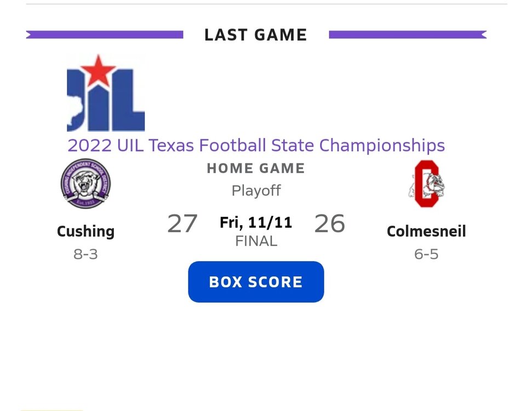Screen dimensions: 532x411
Task: Click Cushing's score of 27
Action: pos(182,224)
